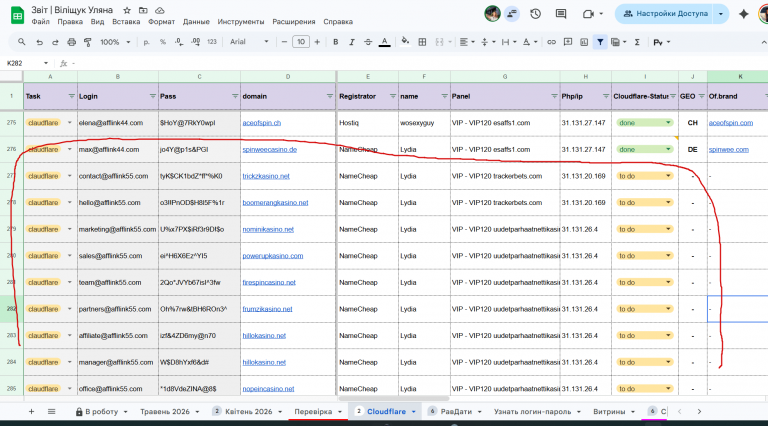Open the all sheets list icon
Image resolution: width=768 pixels, height=426 pixels.
click(51, 411)
